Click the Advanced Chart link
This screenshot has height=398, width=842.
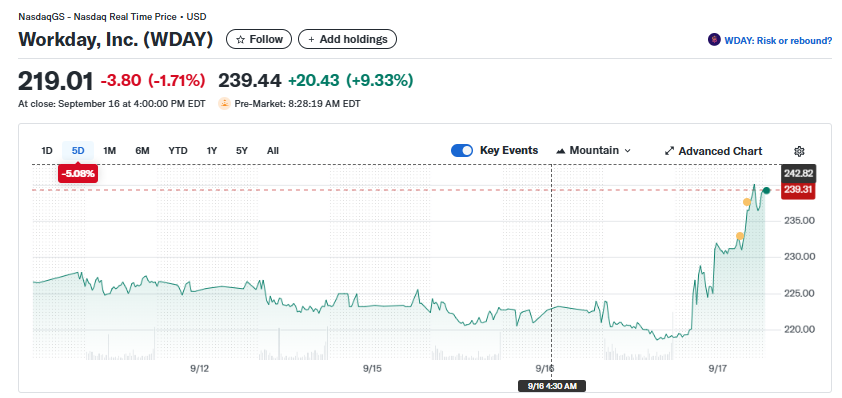[720, 151]
